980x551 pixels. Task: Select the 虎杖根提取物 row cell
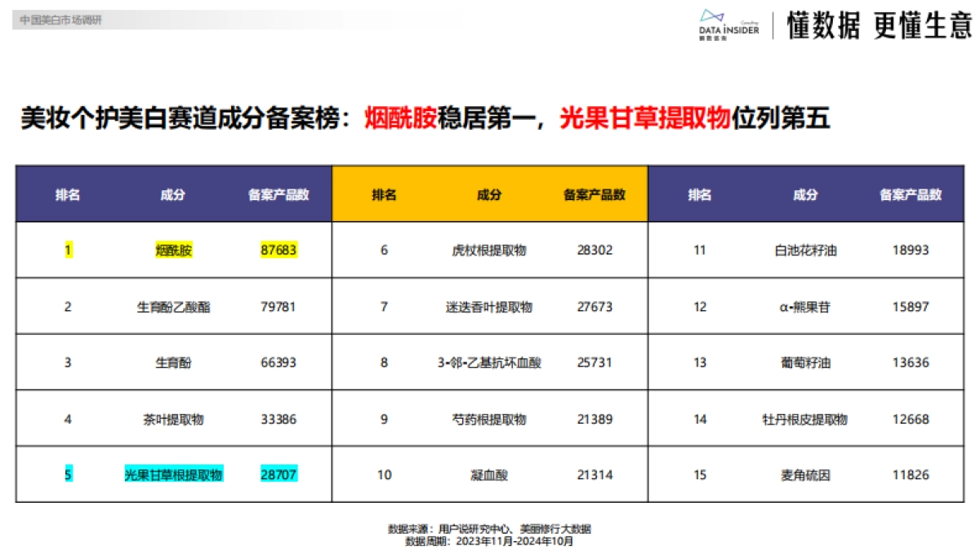click(x=490, y=250)
